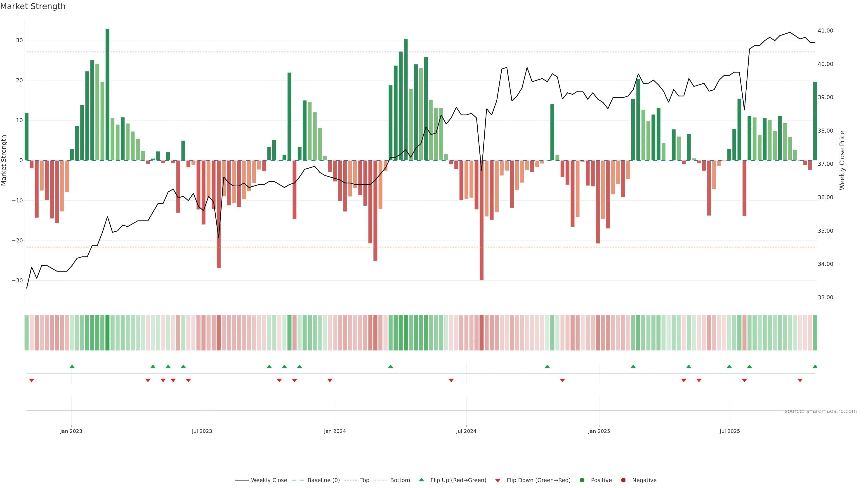This screenshot has height=488, width=868.
Task: Click the red Flip Down triangle legend icon
Action: (498, 480)
